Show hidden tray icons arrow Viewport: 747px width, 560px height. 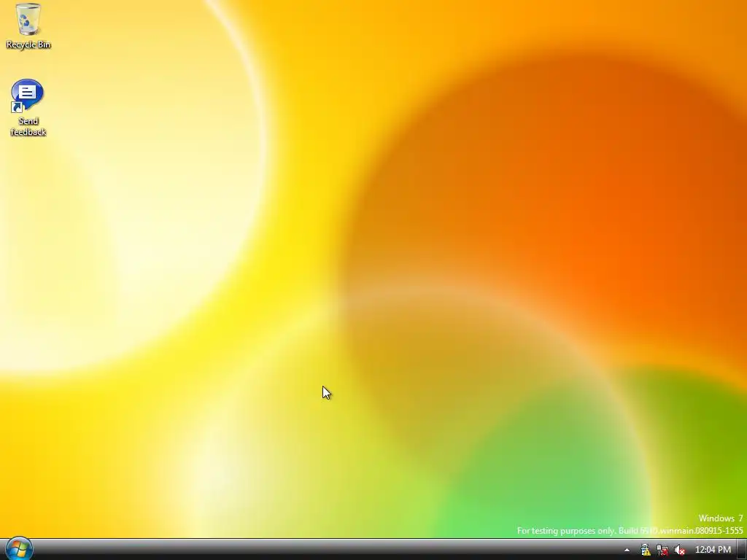627,550
